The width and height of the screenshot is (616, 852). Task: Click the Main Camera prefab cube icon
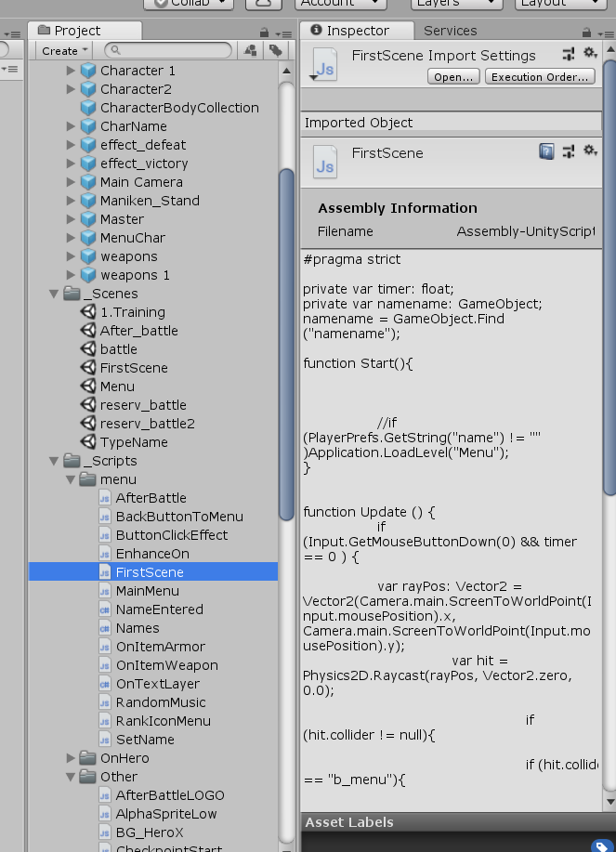(88, 182)
